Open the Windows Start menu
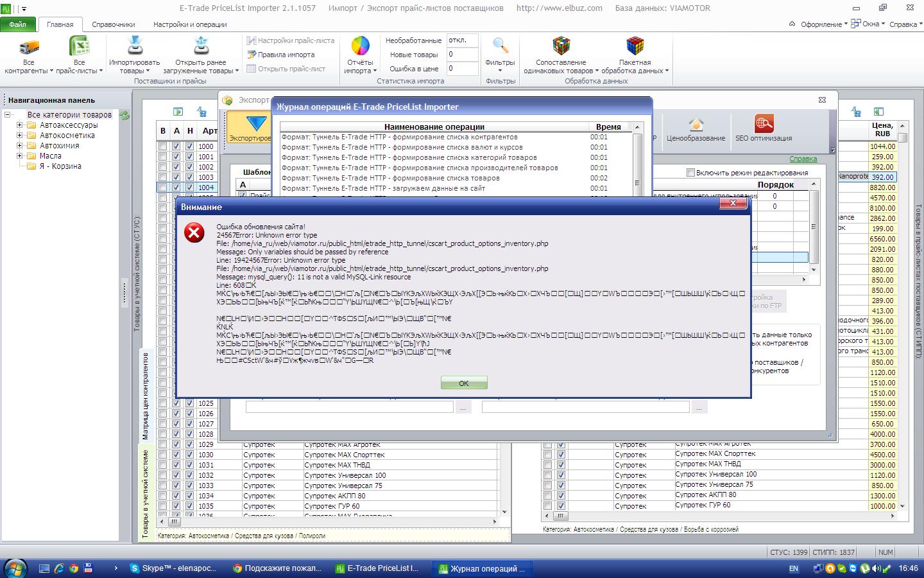This screenshot has width=924, height=578. point(15,568)
